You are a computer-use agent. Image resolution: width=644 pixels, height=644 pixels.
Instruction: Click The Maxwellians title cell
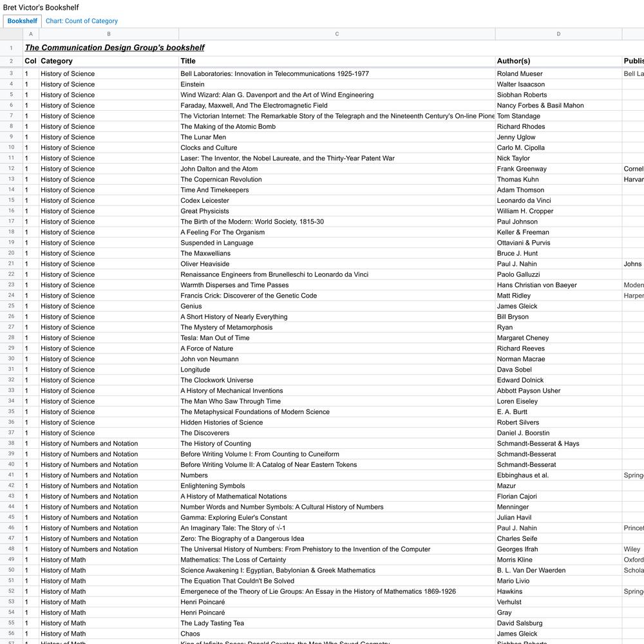click(x=337, y=253)
